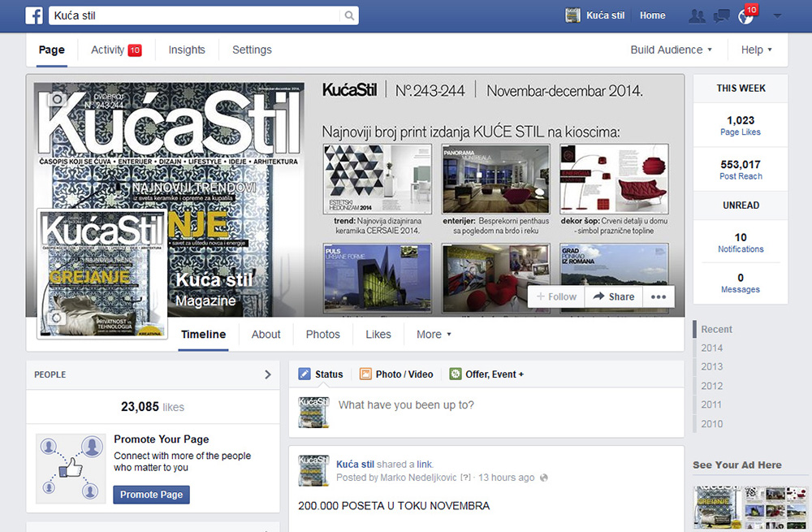Viewport: 812px width, 532px height.
Task: Click in the Kuća stil search field
Action: 195,15
